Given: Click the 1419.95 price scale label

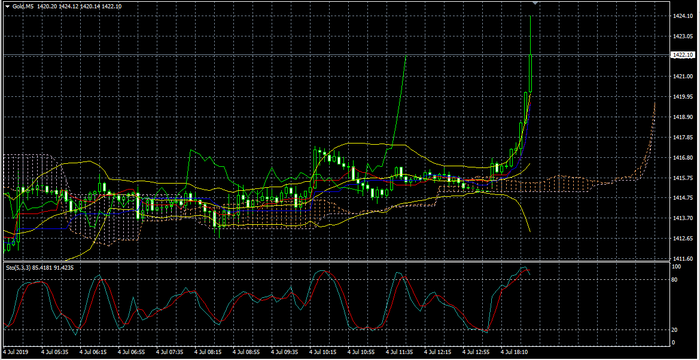Looking at the screenshot, I should click(x=682, y=96).
